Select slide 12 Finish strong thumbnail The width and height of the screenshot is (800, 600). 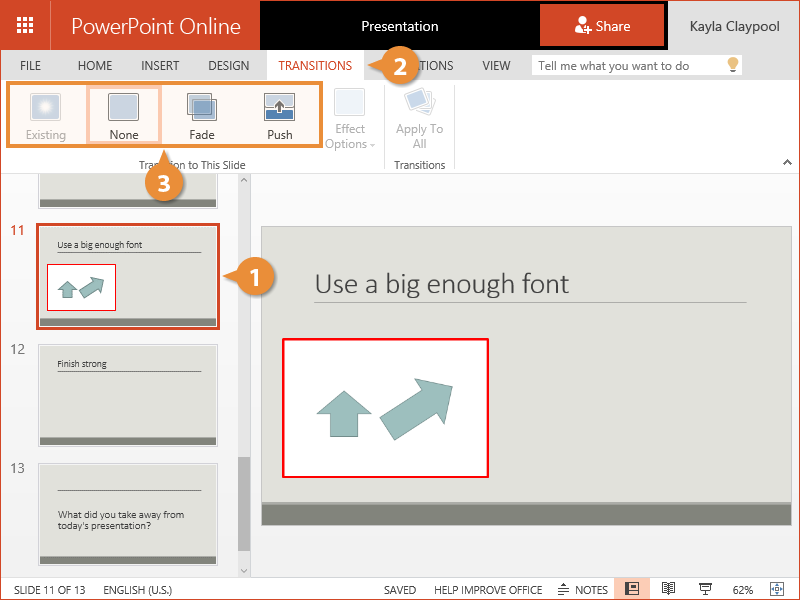(128, 395)
